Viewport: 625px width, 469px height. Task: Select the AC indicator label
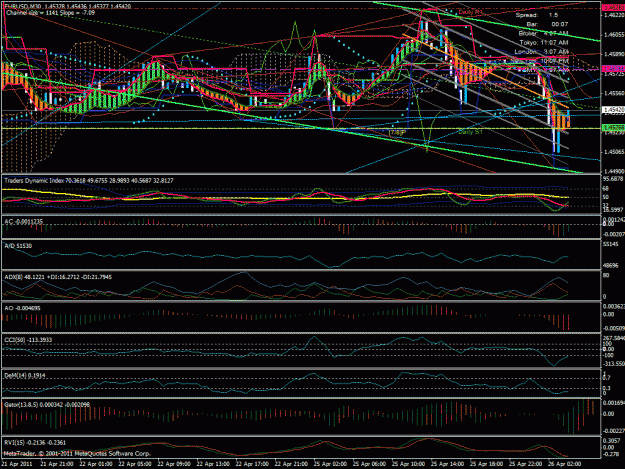tap(24, 222)
